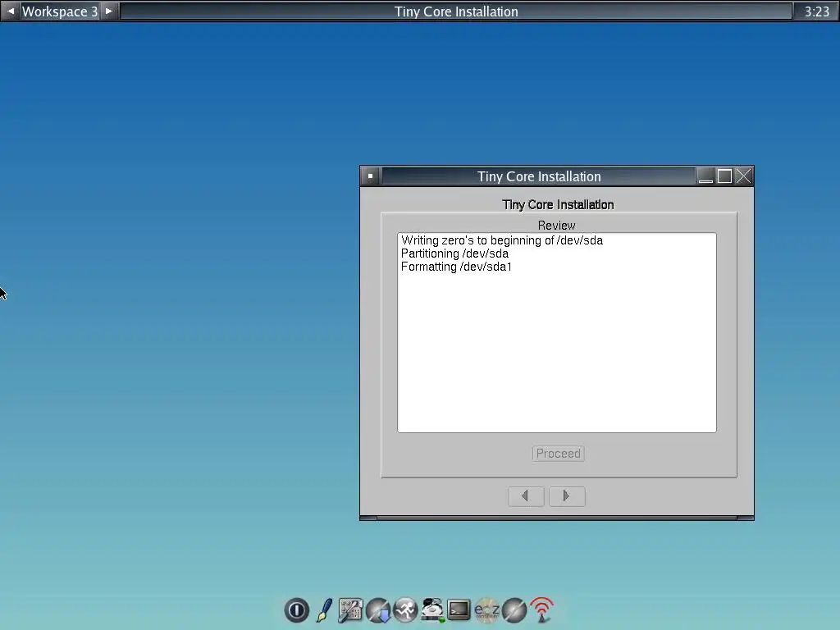Click the Review heading label

point(557,226)
